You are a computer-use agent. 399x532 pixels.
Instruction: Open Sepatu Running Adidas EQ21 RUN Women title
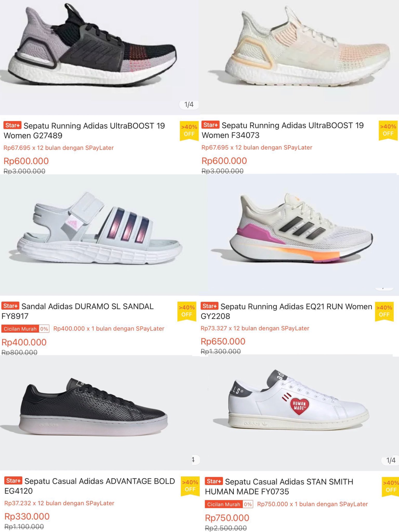[287, 311]
